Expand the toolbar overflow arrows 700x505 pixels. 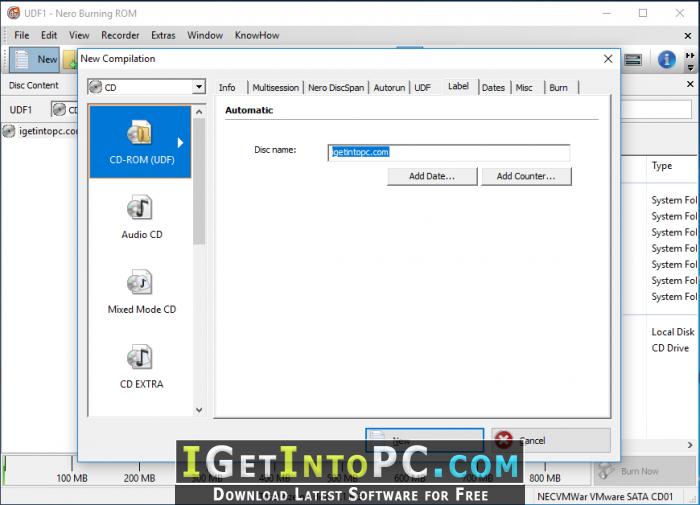coord(690,55)
